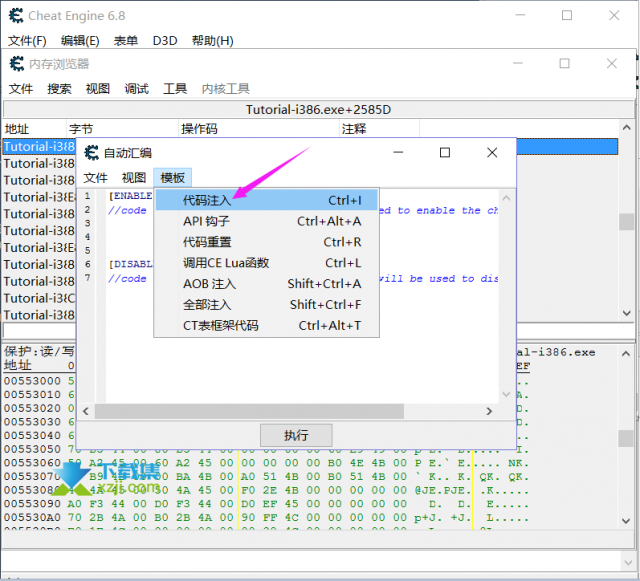The image size is (640, 581).
Task: Minimize the Auto Assemble dialog
Action: tap(398, 153)
